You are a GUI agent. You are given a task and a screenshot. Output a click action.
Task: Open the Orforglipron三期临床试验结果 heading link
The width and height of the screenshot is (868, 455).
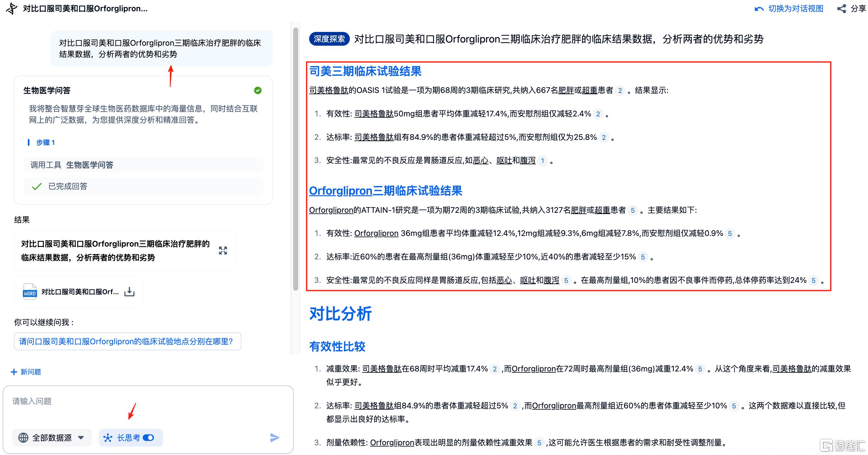[x=385, y=191]
